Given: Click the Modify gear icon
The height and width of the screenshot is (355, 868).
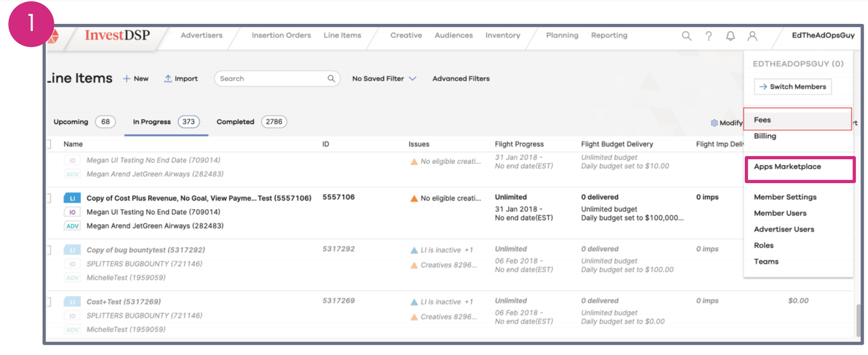Looking at the screenshot, I should point(714,123).
